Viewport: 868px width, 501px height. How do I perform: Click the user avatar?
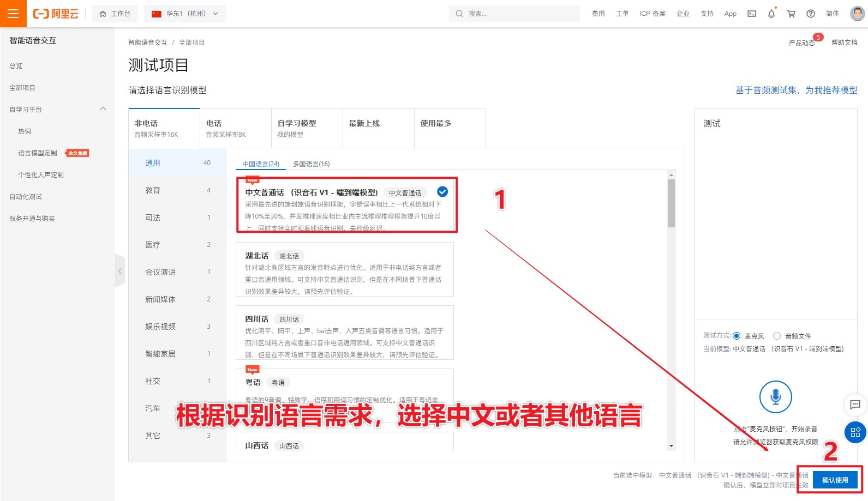pos(858,14)
